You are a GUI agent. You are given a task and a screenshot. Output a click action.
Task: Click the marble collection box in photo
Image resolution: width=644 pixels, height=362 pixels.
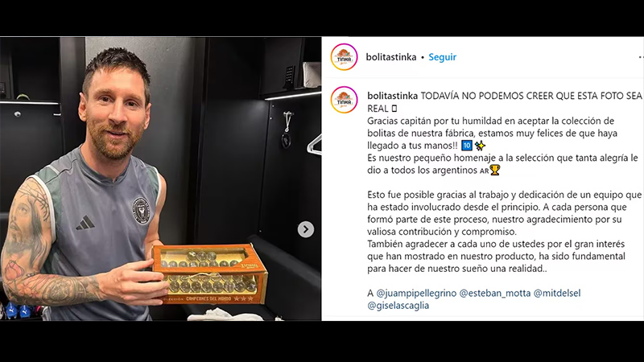209,274
